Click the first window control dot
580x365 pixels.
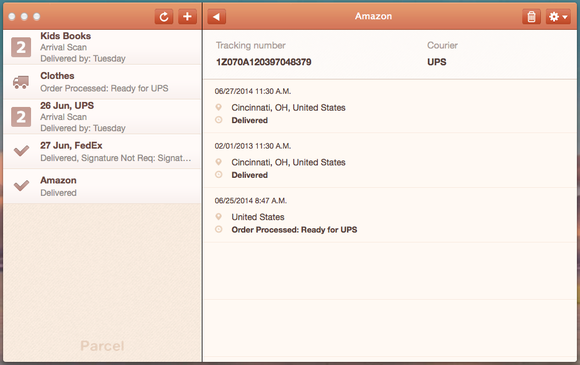[12, 17]
